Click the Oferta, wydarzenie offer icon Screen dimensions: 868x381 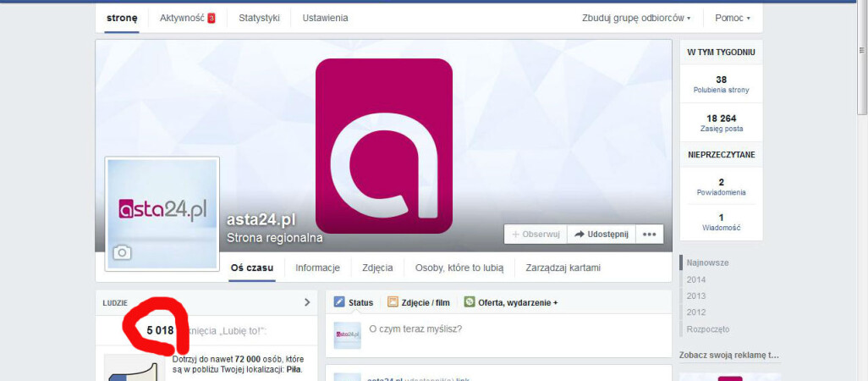pos(470,302)
